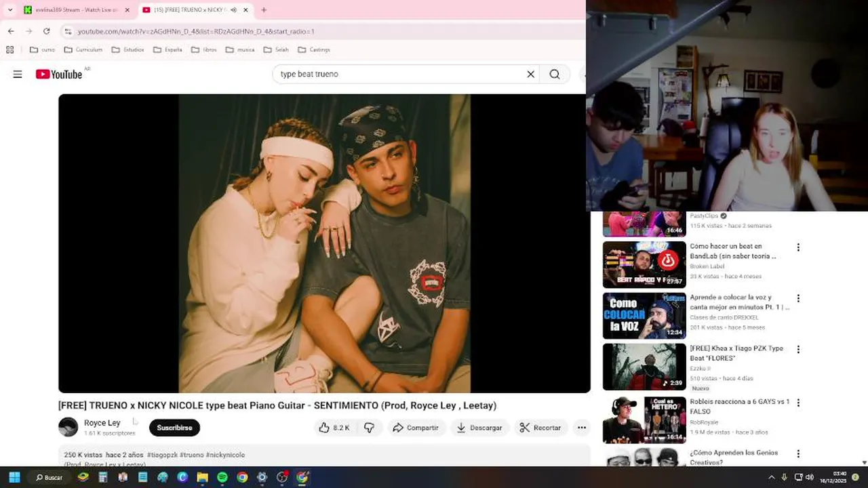Open options for 'Robleis reacciona a 6 GAYS'

798,403
